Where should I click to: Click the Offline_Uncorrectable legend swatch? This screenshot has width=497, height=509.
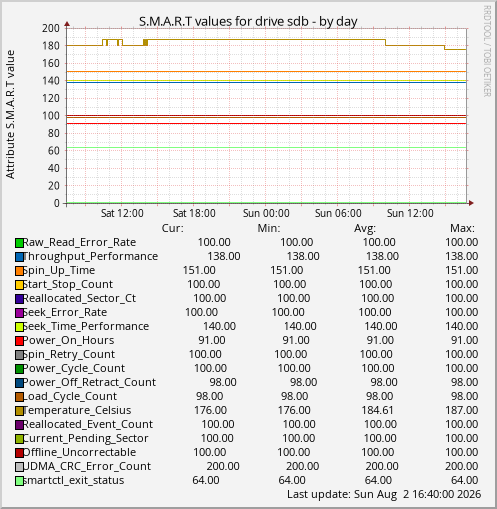(x=19, y=453)
